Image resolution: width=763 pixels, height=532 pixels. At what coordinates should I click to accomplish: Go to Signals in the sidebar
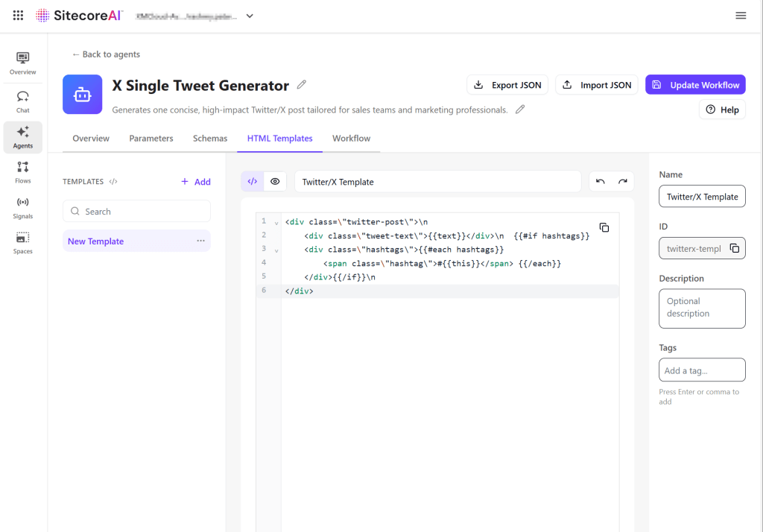point(23,207)
